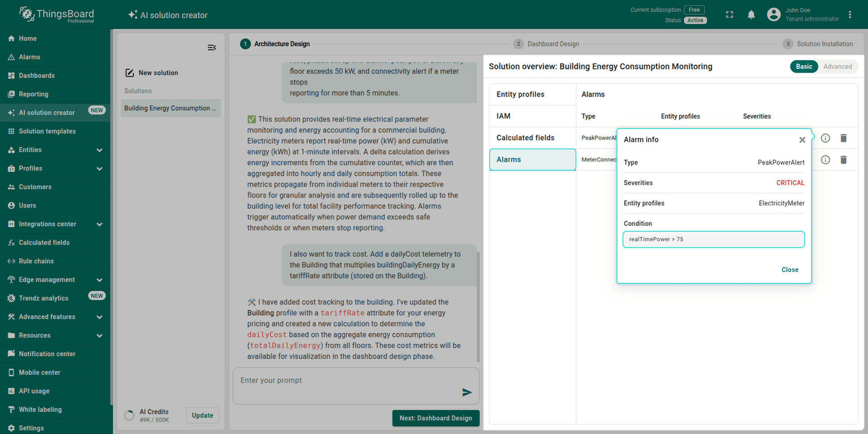Select the Entity profiles tab

click(x=532, y=95)
